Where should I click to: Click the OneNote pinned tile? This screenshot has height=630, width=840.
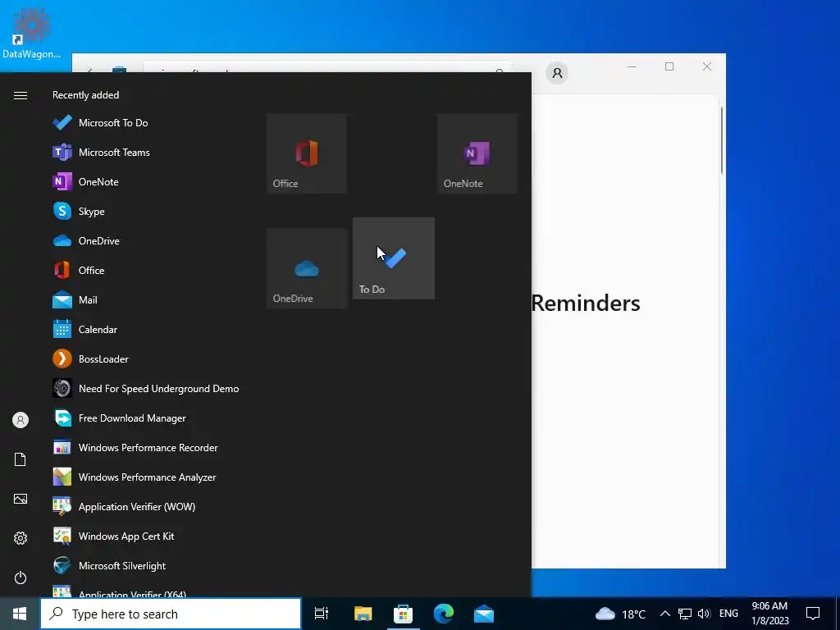pos(477,153)
